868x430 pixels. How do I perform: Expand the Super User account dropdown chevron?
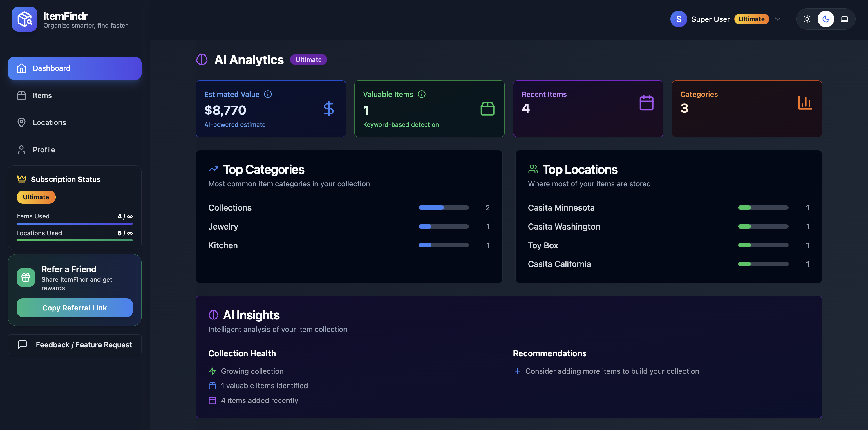click(x=778, y=19)
